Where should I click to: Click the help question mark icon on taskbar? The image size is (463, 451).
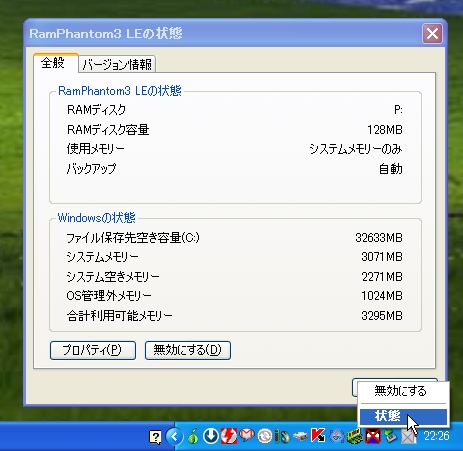155,437
